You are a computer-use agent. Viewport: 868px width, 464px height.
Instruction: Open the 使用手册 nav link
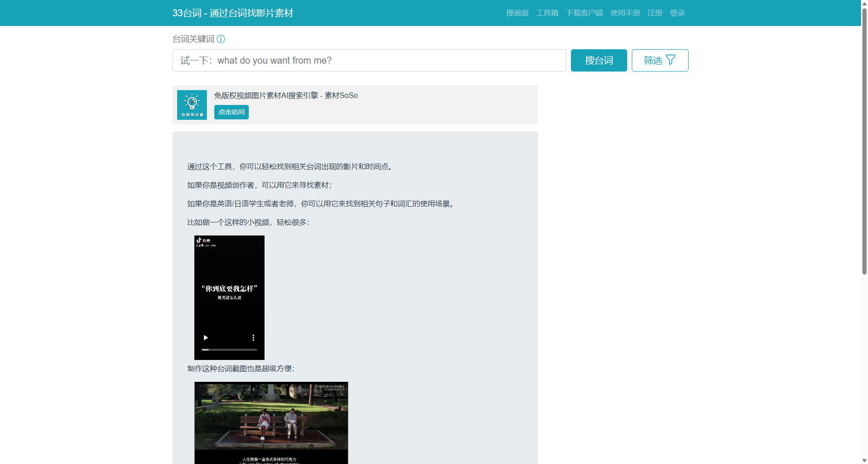[x=625, y=13]
